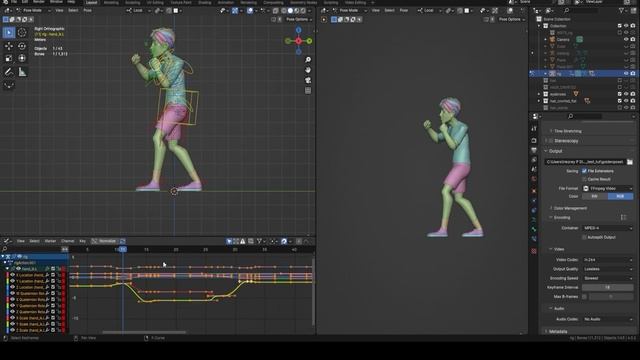Click the folder icon beside output path
Screen dimensions: 640x360
click(630, 162)
